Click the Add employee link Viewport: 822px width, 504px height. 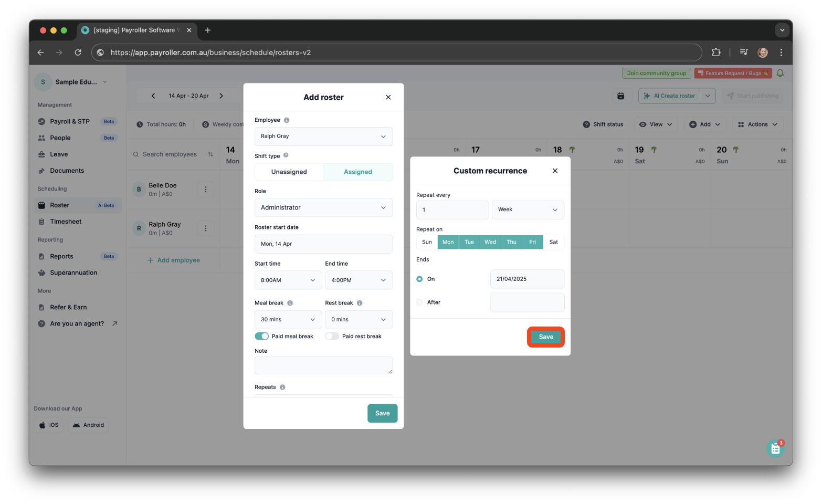[174, 260]
